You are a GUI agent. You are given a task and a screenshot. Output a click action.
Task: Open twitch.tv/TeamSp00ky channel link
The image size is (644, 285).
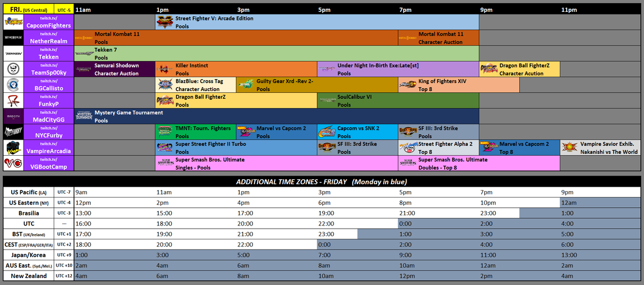(48, 69)
